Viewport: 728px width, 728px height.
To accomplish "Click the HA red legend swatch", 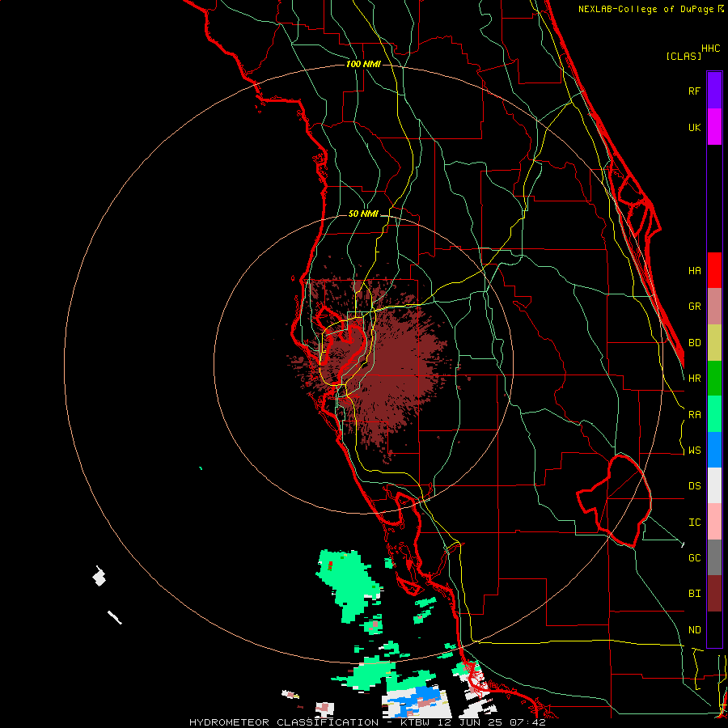I will click(x=714, y=270).
